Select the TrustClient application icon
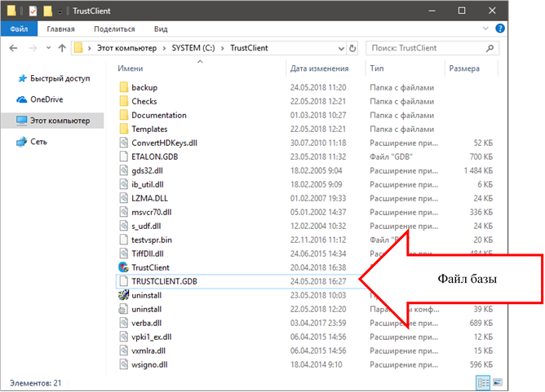Image resolution: width=545 pixels, height=392 pixels. (x=124, y=267)
